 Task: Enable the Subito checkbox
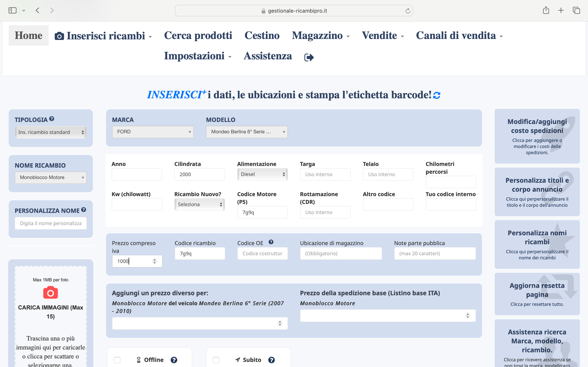pyautogui.click(x=216, y=360)
